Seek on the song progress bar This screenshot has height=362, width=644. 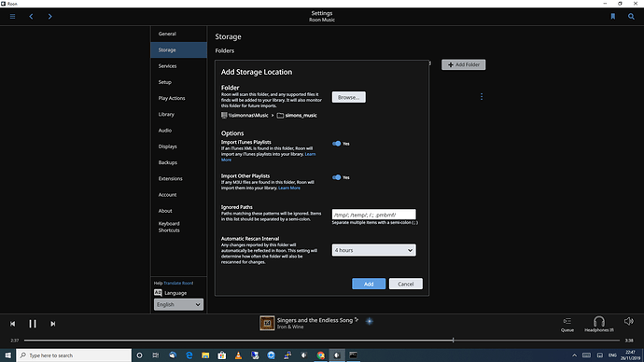[x=322, y=341]
